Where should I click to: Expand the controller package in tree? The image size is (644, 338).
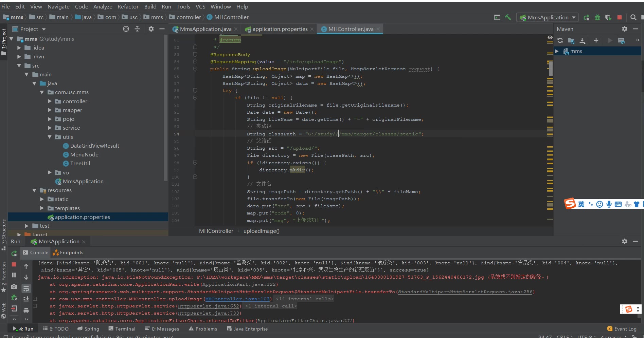[50, 101]
